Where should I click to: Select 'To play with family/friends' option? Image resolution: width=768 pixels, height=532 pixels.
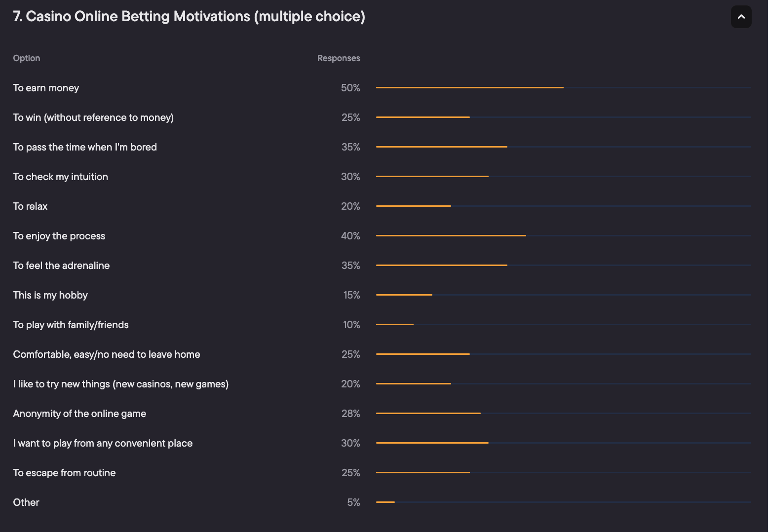click(x=71, y=325)
